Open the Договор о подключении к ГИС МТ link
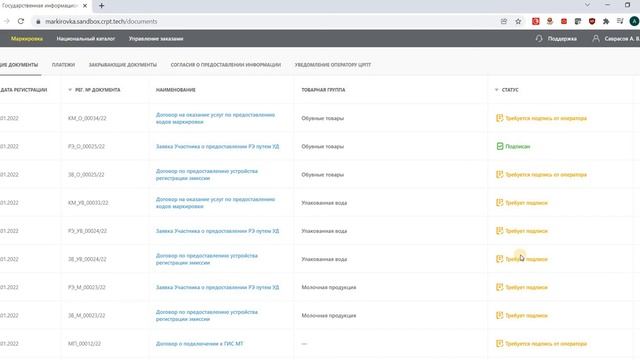Viewport: 640px width, 360px height. [x=199, y=343]
